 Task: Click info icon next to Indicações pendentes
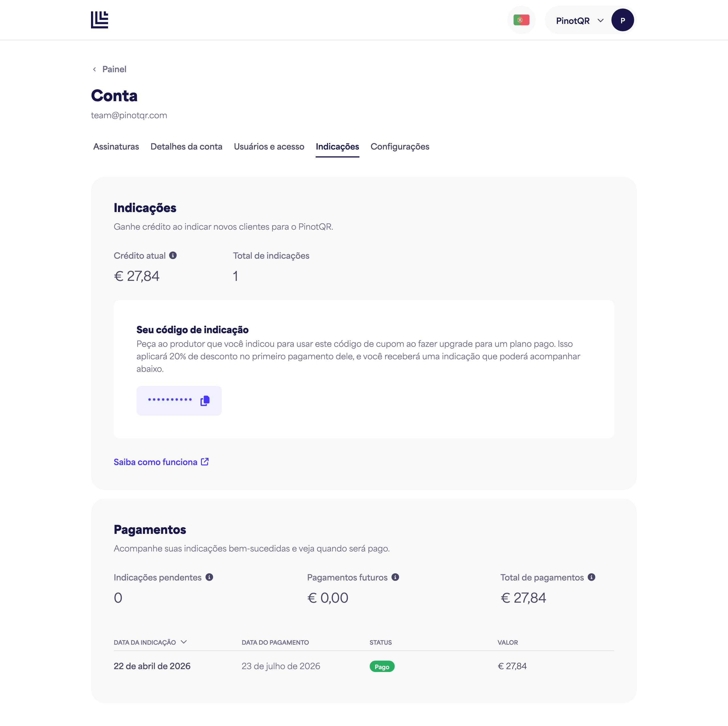210,577
